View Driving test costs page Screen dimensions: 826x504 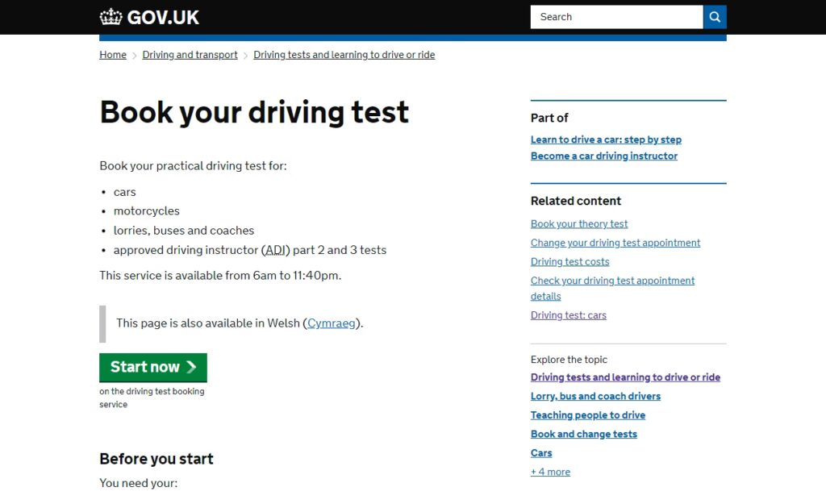coord(569,262)
